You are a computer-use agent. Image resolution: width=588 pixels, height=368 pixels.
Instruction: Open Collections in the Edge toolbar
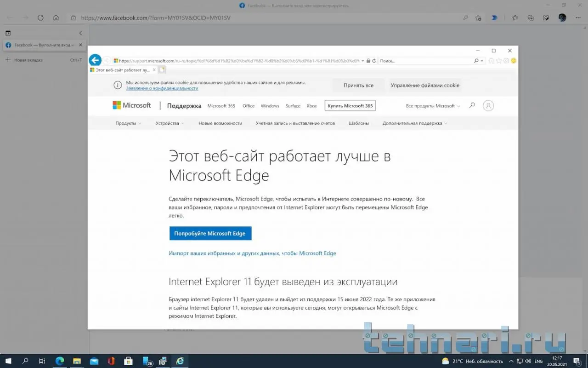pyautogui.click(x=531, y=18)
